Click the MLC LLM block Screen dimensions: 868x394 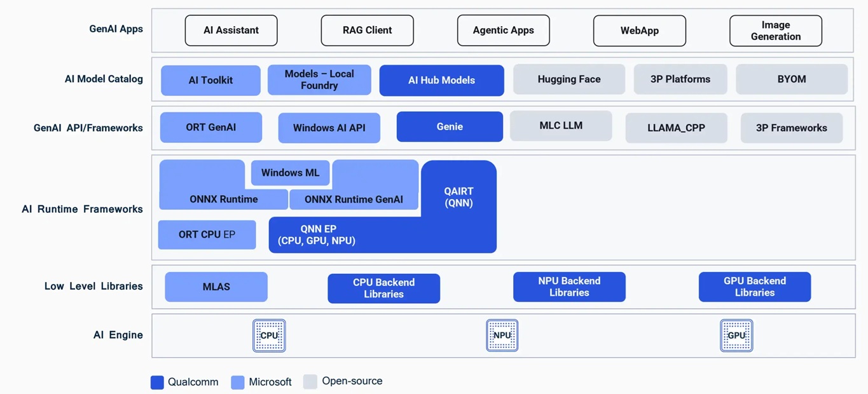[x=561, y=126]
